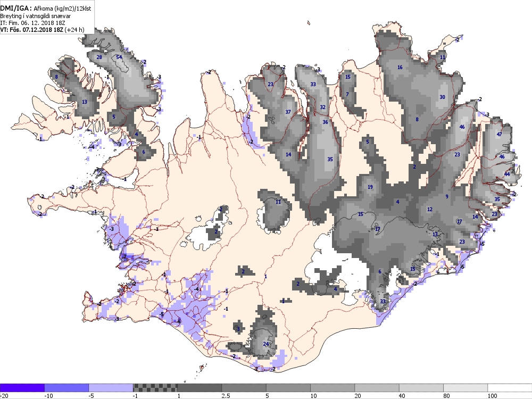Select the "Breyting í vatnsgildi snævar" subtitle text

pos(35,16)
